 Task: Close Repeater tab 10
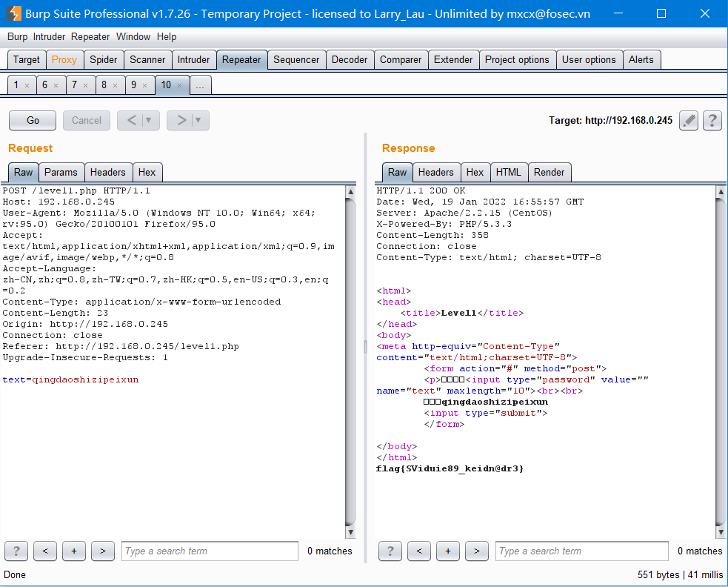coord(179,86)
